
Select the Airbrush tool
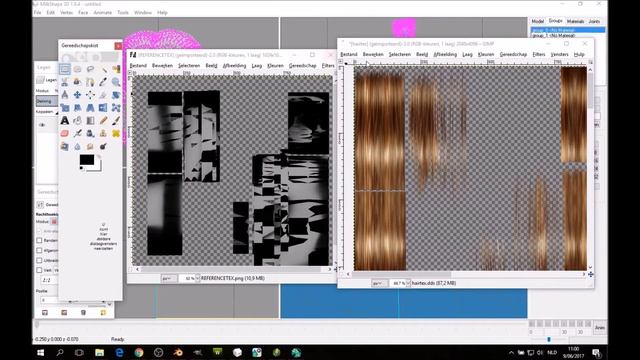tap(77, 133)
